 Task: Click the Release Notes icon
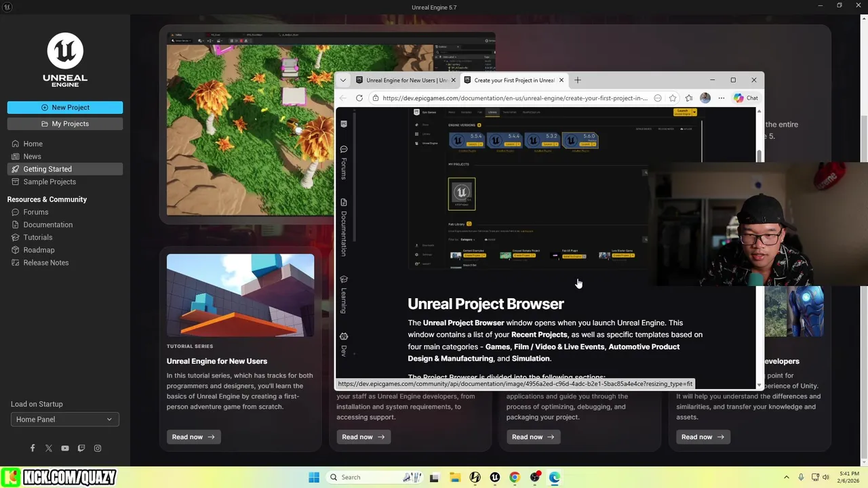[15, 262]
